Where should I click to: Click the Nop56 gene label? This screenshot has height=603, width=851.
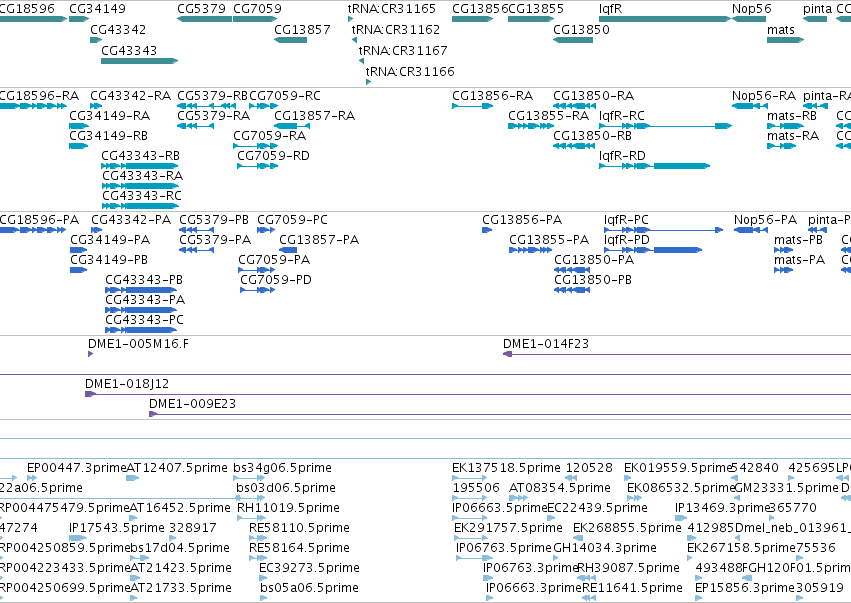point(752,9)
